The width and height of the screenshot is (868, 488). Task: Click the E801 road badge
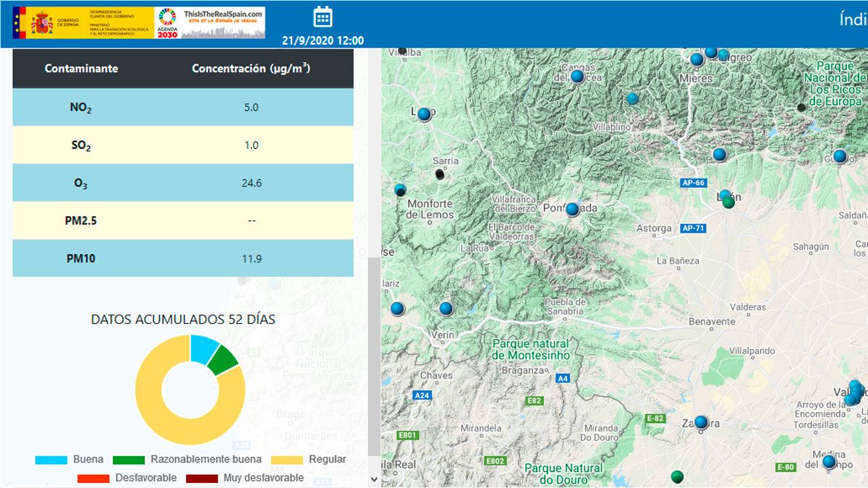[x=408, y=435]
